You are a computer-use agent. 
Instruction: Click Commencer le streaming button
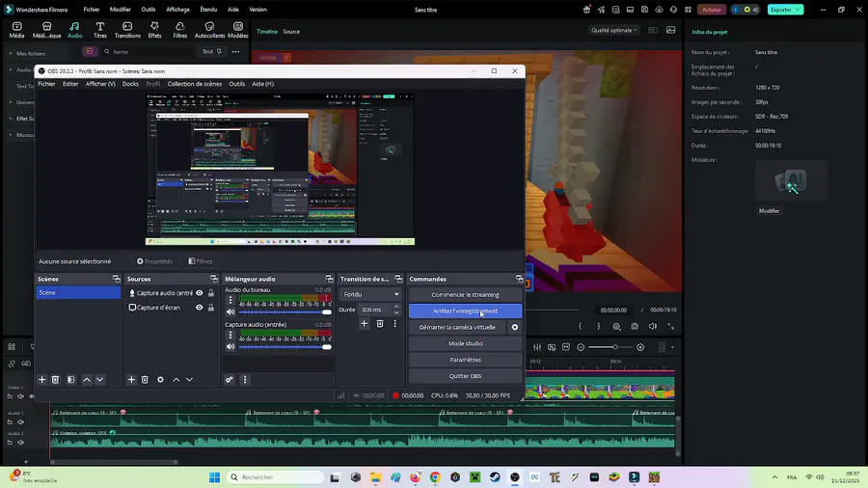[x=465, y=294]
